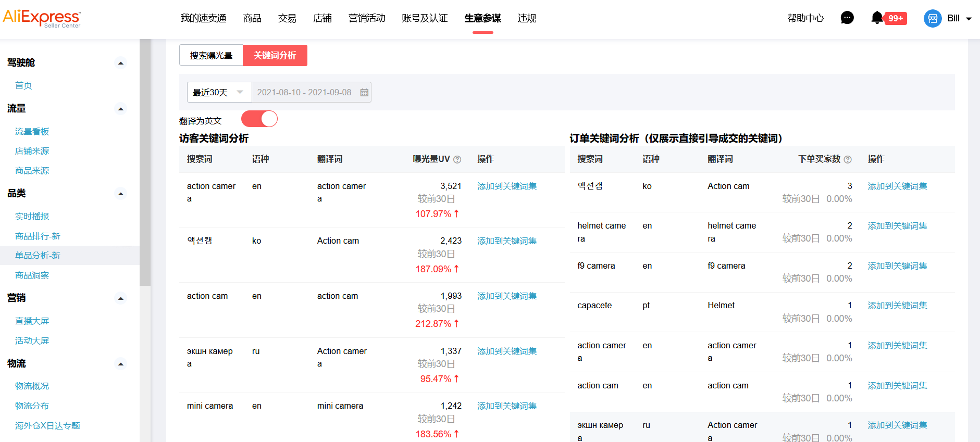
Task: Click the store avatar icon beside Bill
Action: [x=933, y=18]
